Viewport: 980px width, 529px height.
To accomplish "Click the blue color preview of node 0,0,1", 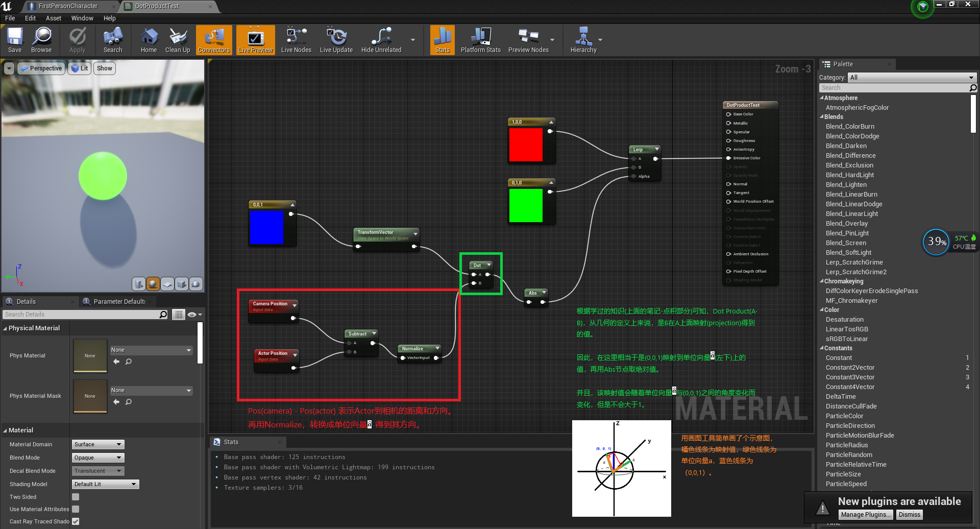I will coord(266,227).
